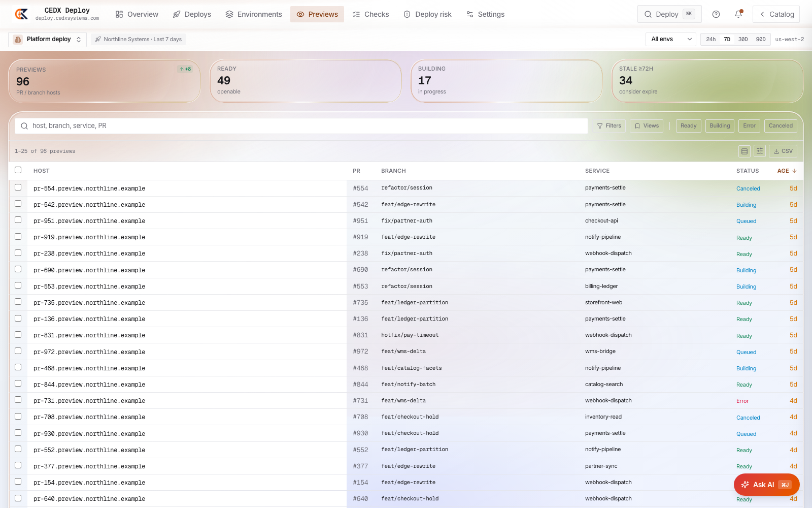Toggle the select-all header checkbox
This screenshot has height=508, width=812.
tap(18, 170)
